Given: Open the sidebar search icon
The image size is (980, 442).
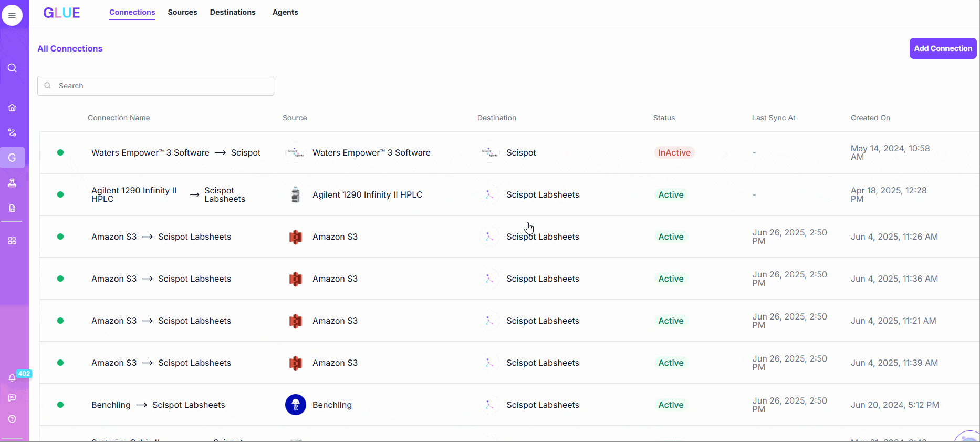Looking at the screenshot, I should pos(12,68).
